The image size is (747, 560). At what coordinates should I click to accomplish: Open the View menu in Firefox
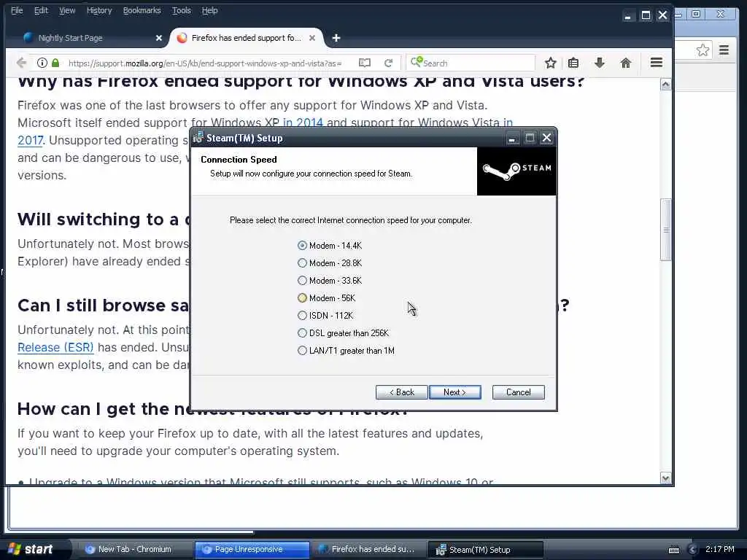(67, 10)
